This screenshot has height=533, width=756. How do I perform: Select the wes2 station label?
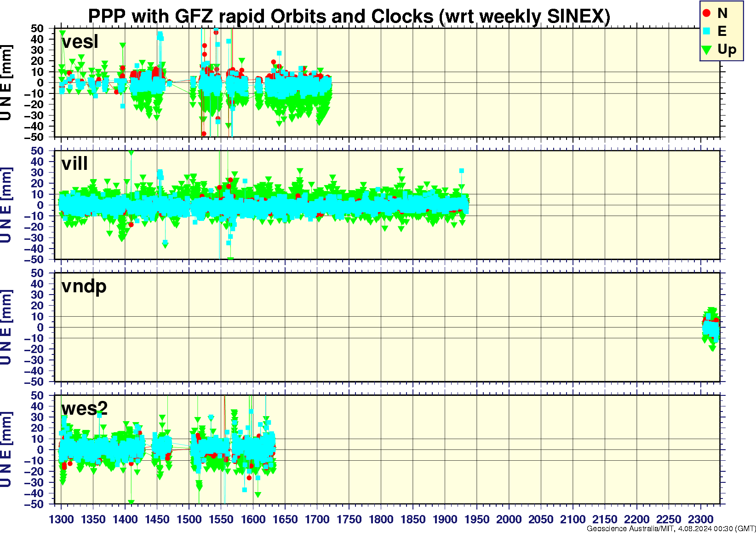click(x=85, y=408)
